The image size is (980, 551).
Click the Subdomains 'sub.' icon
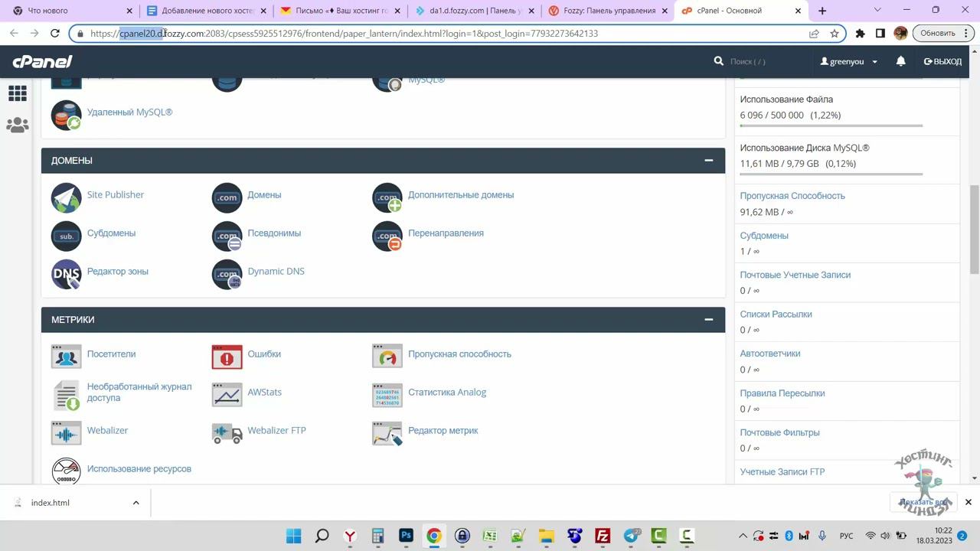(66, 236)
